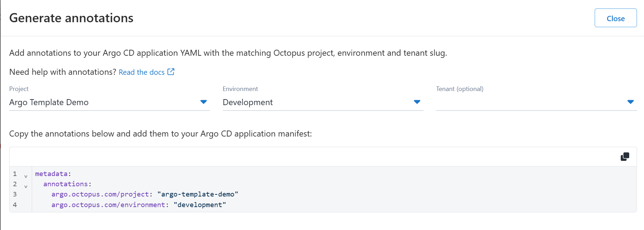The height and width of the screenshot is (230, 644).
Task: Click the Close button
Action: click(615, 18)
